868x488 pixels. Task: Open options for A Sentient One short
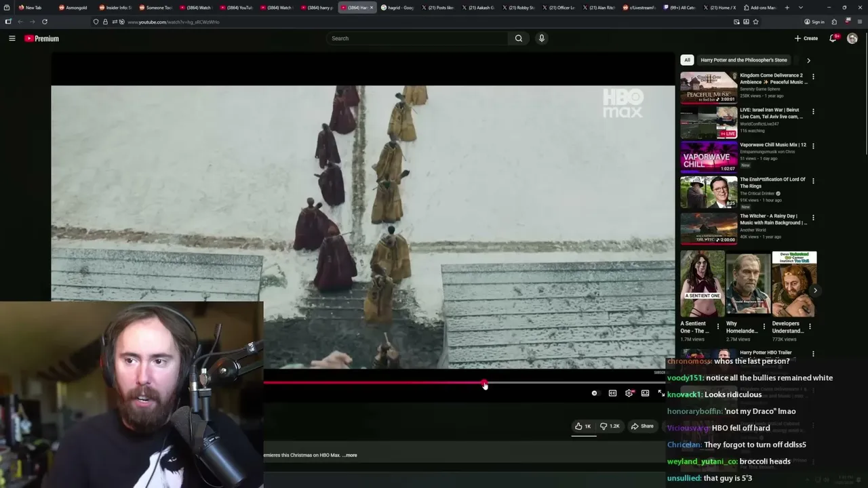pos(718,326)
